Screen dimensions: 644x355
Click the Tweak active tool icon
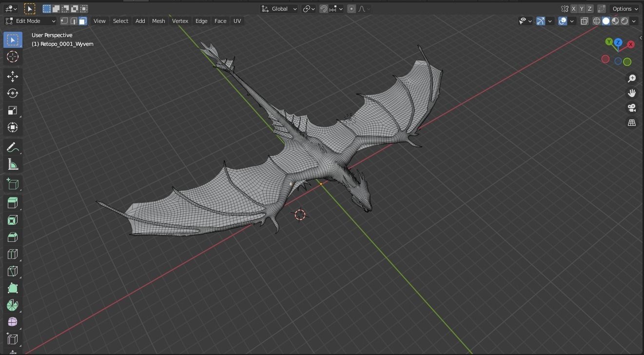click(x=29, y=9)
